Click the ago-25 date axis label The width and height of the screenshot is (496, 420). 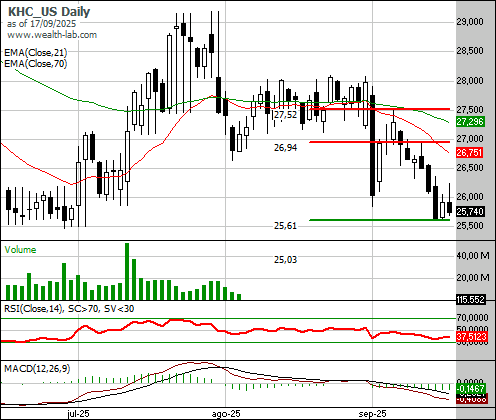[x=226, y=414]
